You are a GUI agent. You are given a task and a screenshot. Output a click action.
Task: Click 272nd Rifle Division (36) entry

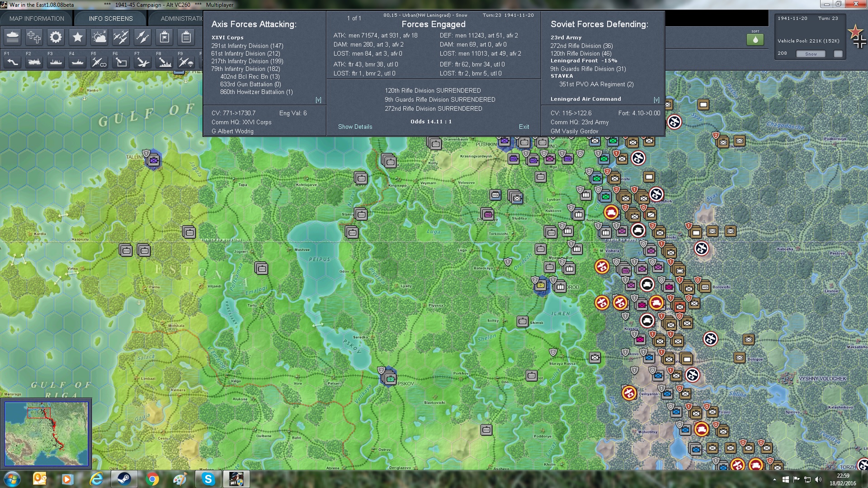point(581,46)
